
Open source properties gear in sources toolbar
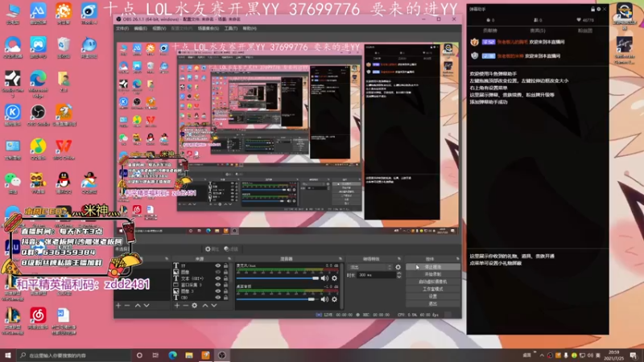click(195, 306)
